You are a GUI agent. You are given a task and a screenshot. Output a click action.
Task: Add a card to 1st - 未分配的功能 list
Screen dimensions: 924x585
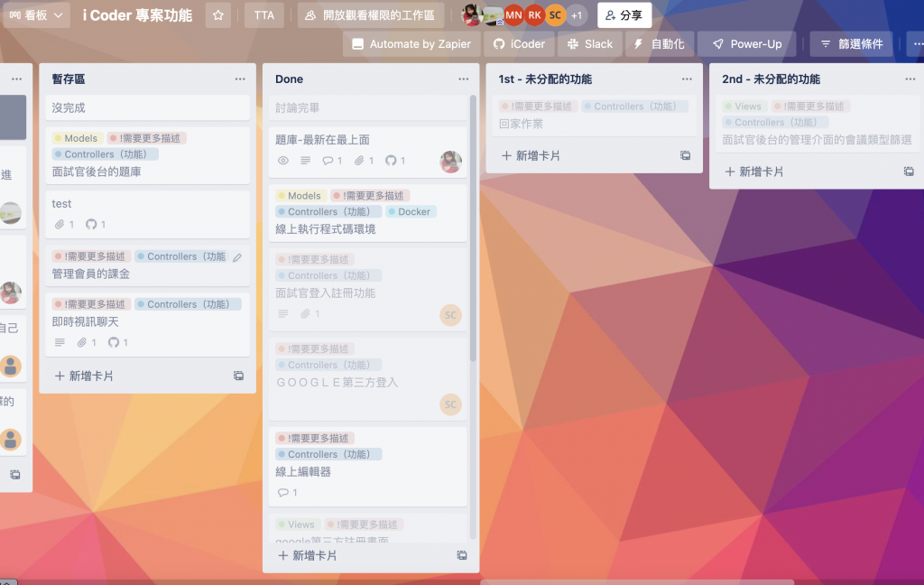531,155
